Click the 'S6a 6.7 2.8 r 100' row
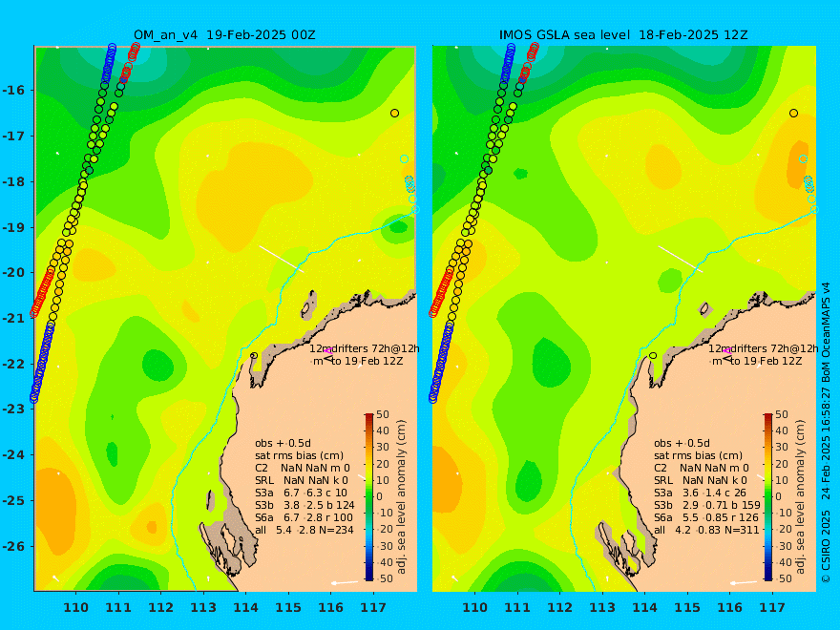840x630 pixels. point(304,517)
